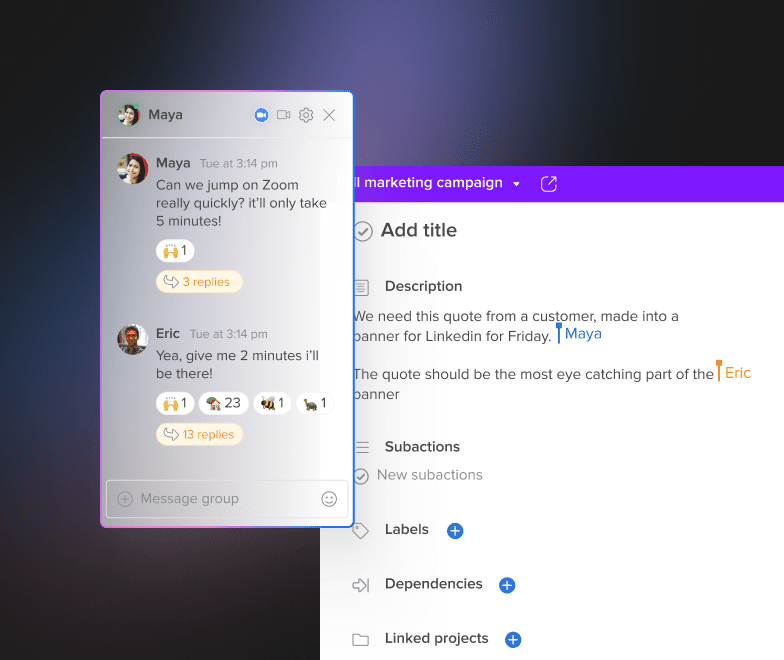Click Eric's profile avatar in chat
Image resolution: width=784 pixels, height=660 pixels.
coord(132,339)
